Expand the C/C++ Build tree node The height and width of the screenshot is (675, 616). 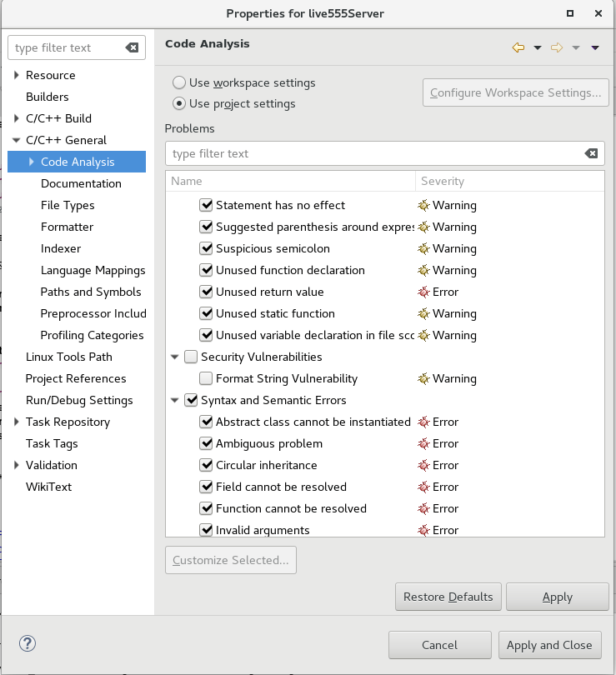[x=17, y=118]
